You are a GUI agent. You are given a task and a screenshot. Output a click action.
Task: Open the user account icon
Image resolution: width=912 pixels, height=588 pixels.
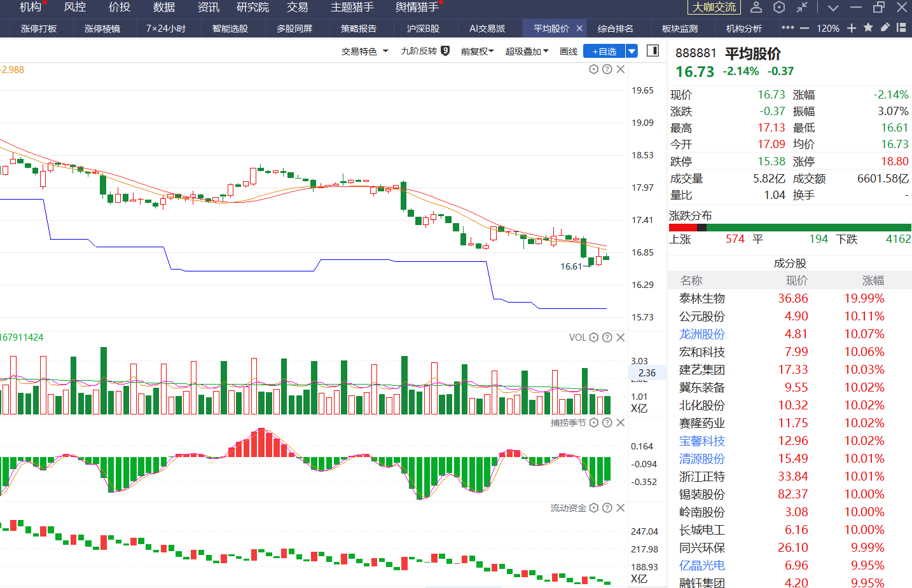click(x=756, y=7)
